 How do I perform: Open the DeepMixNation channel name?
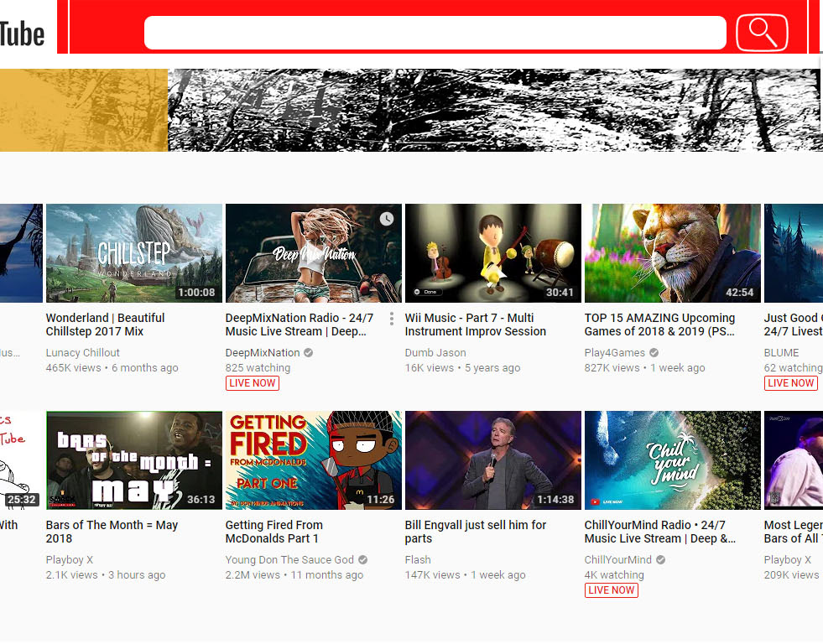click(263, 353)
